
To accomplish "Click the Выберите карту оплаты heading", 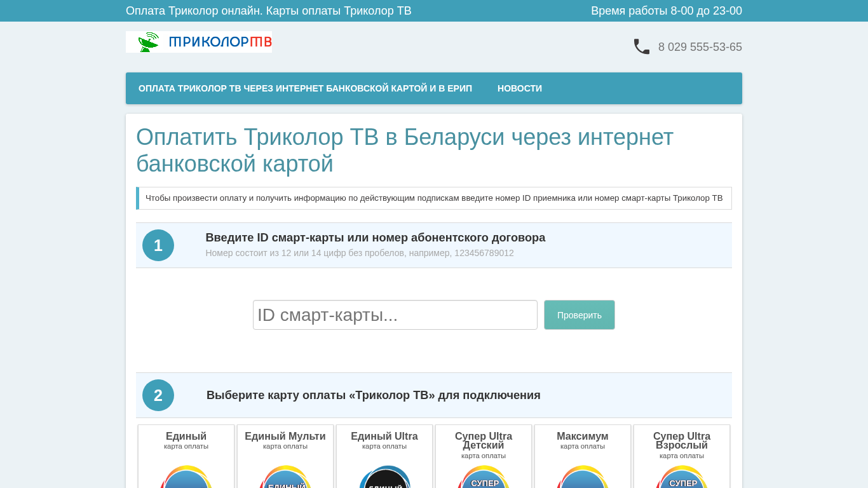I will 374,395.
